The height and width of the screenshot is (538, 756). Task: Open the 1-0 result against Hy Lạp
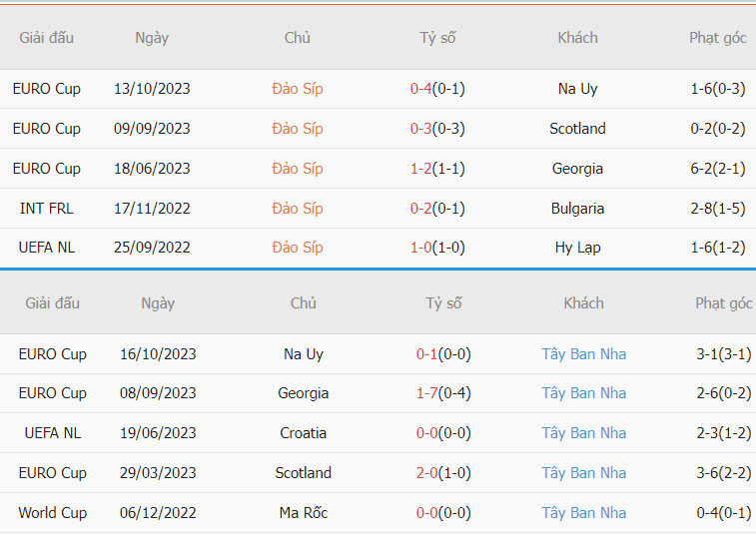[x=420, y=248]
